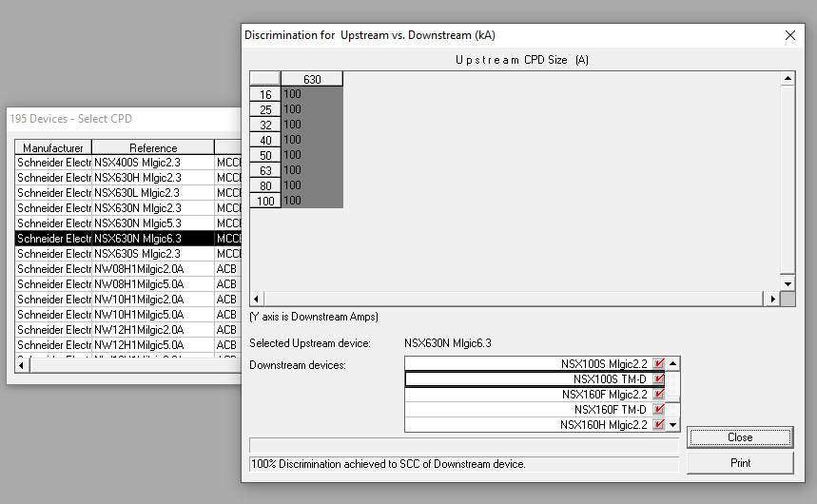Select NSX630S MIgic2.3 row in CPD list
The height and width of the screenshot is (504, 817).
(x=128, y=253)
